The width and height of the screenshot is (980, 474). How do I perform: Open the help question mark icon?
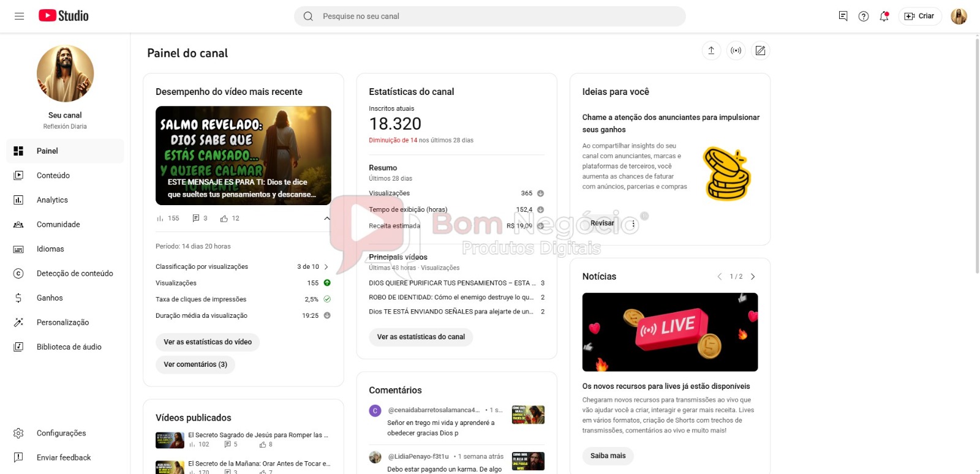pyautogui.click(x=864, y=16)
